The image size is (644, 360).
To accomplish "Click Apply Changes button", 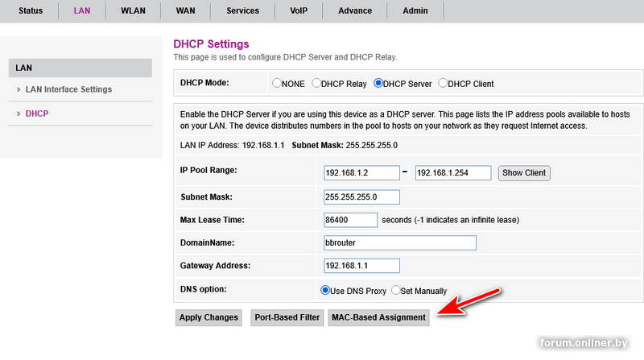I will point(208,317).
